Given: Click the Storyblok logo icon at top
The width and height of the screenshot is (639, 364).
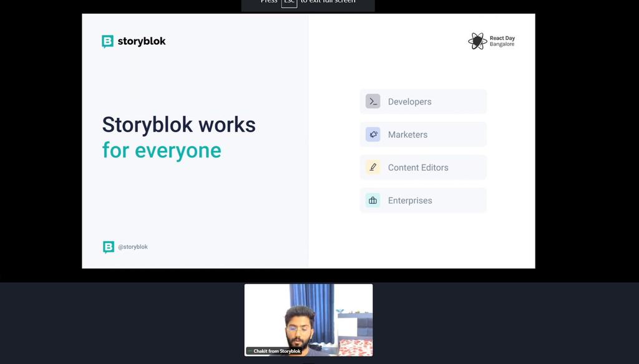Looking at the screenshot, I should coord(107,42).
